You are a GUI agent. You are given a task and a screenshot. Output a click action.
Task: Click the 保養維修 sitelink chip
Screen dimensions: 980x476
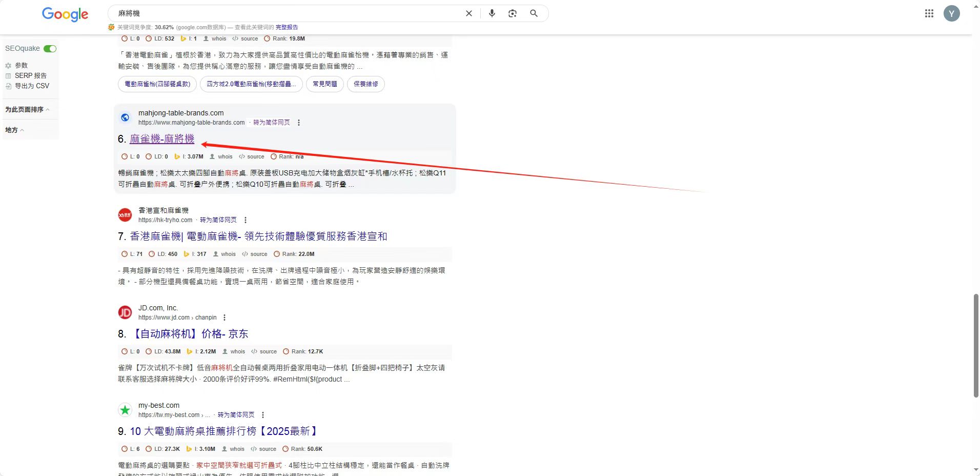click(x=365, y=84)
